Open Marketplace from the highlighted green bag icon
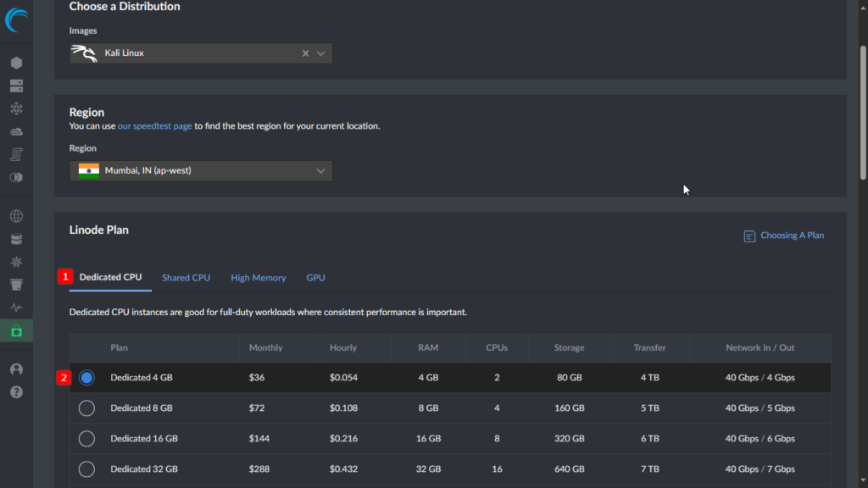Image resolution: width=868 pixels, height=488 pixels. [17, 331]
